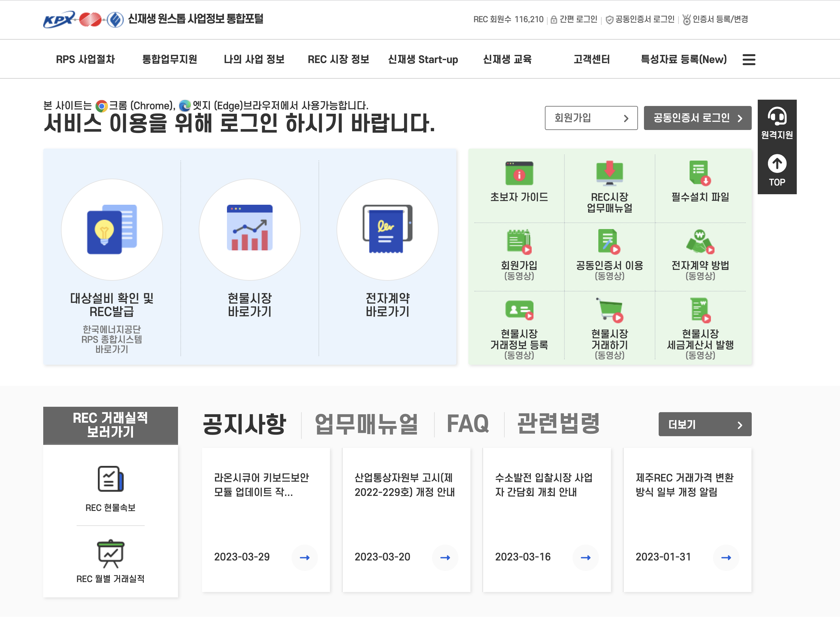Open the 초보자 가이드 guide icon
This screenshot has width=840, height=625.
click(x=519, y=174)
